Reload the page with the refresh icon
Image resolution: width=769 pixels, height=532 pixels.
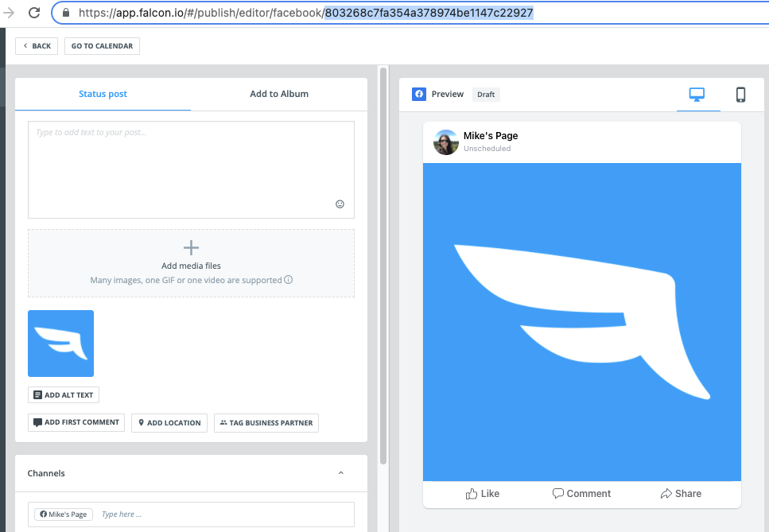[x=34, y=12]
